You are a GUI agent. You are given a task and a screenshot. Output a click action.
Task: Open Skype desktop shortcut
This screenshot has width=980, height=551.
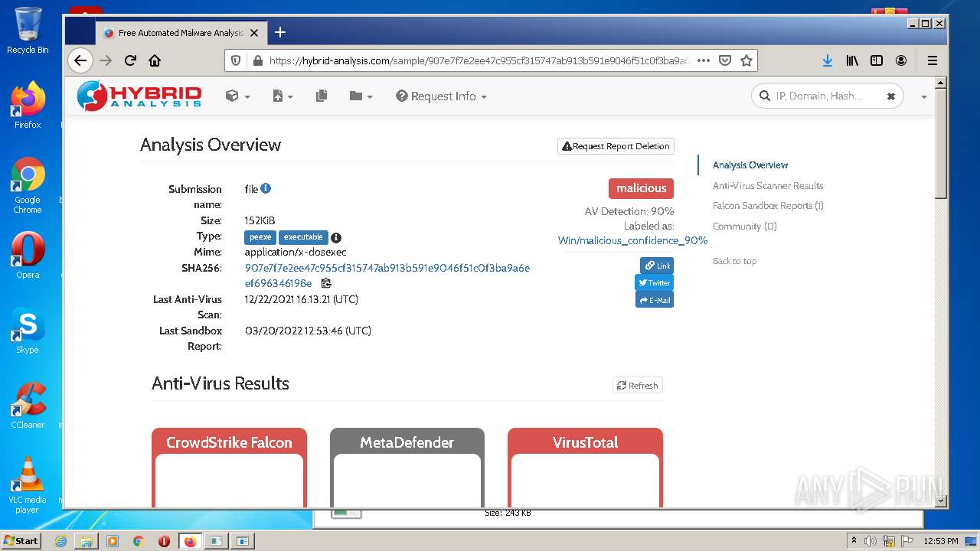(x=28, y=331)
